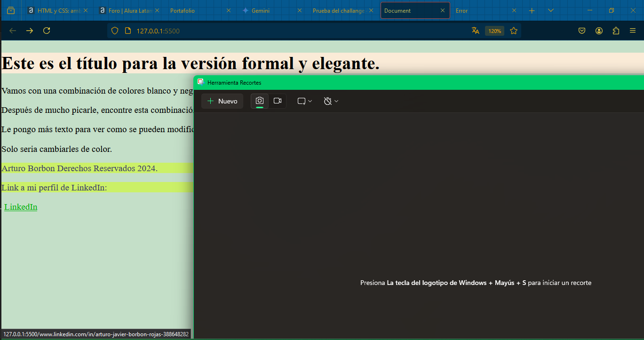This screenshot has width=644, height=340.
Task: Click Nuevo in Snipping Tool
Action: (x=222, y=101)
